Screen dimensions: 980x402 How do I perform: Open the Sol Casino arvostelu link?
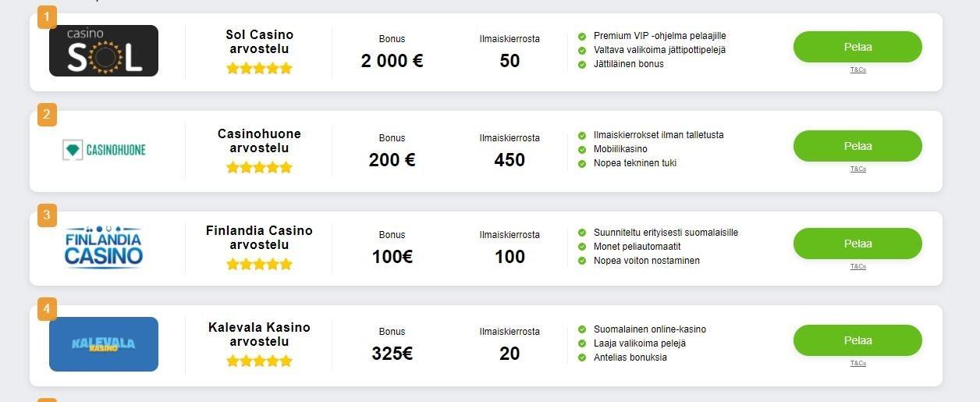point(259,41)
